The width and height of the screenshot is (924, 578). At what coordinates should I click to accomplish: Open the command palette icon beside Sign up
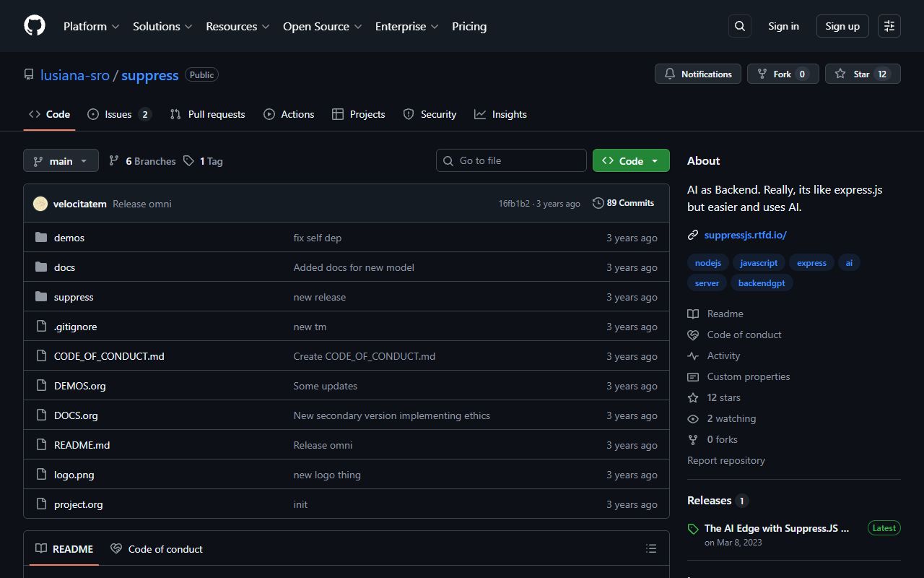[x=889, y=25]
